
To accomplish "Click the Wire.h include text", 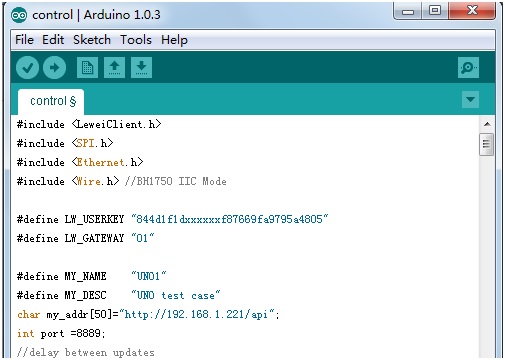I will tap(68, 181).
